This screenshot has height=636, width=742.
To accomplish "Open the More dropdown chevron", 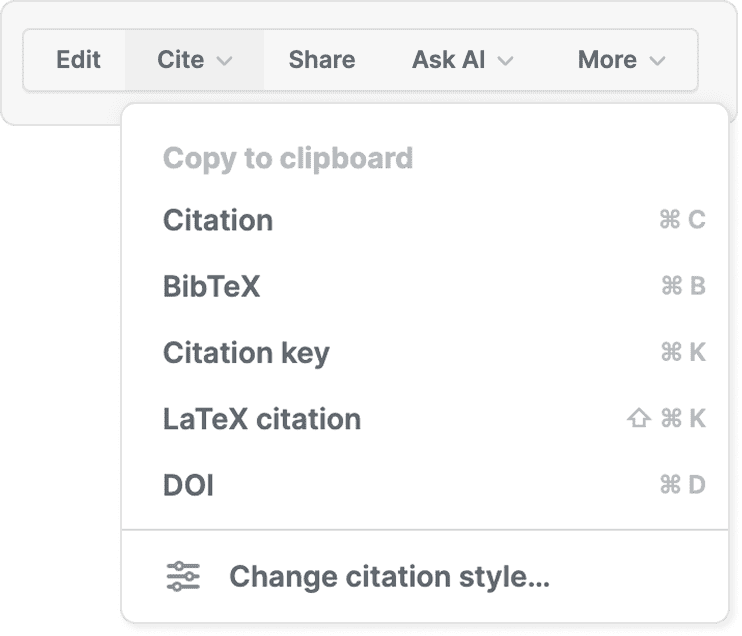I will click(657, 61).
